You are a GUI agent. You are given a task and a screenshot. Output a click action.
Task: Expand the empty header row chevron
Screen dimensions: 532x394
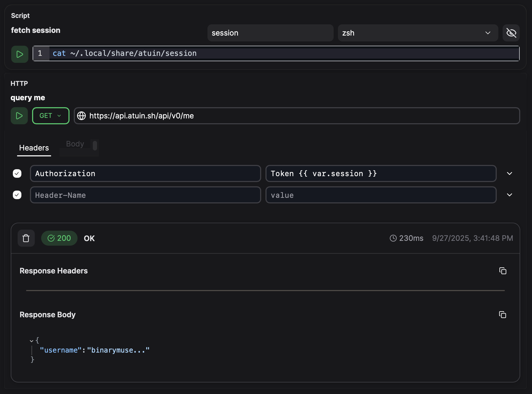point(510,195)
